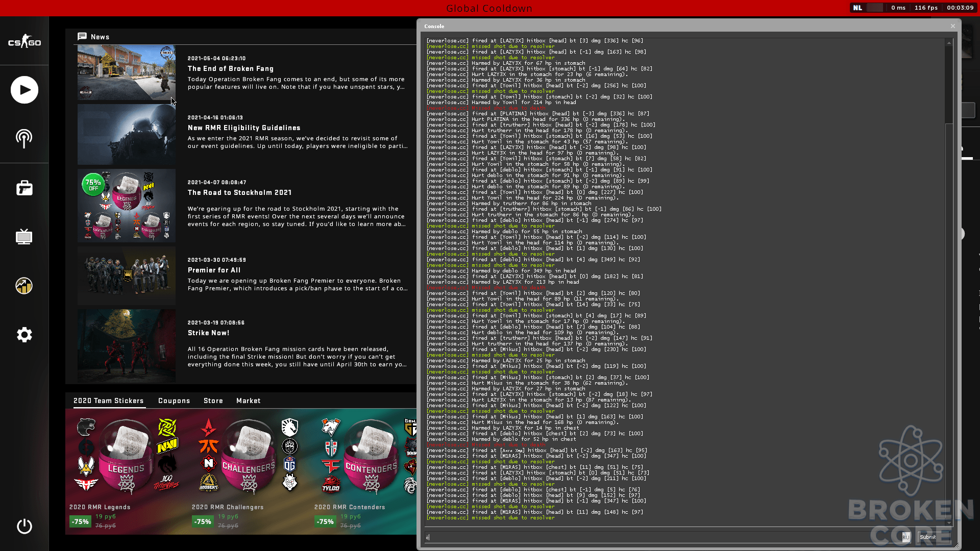Screen dimensions: 980x551
Task: Open New RMR Eligibility Guidelines article
Action: click(244, 128)
